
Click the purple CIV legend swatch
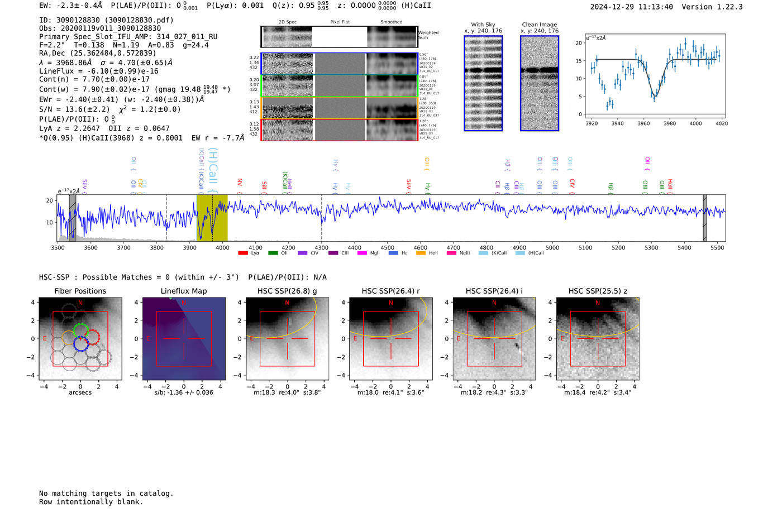(x=303, y=253)
